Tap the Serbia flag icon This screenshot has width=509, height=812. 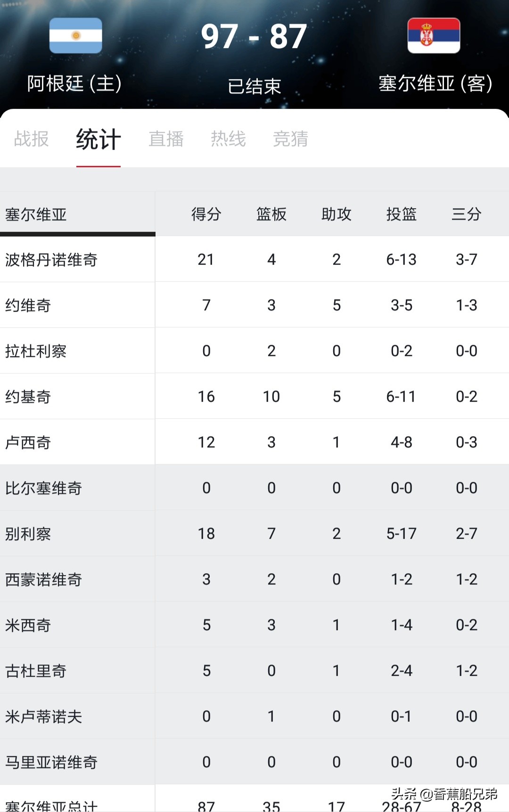pyautogui.click(x=434, y=35)
